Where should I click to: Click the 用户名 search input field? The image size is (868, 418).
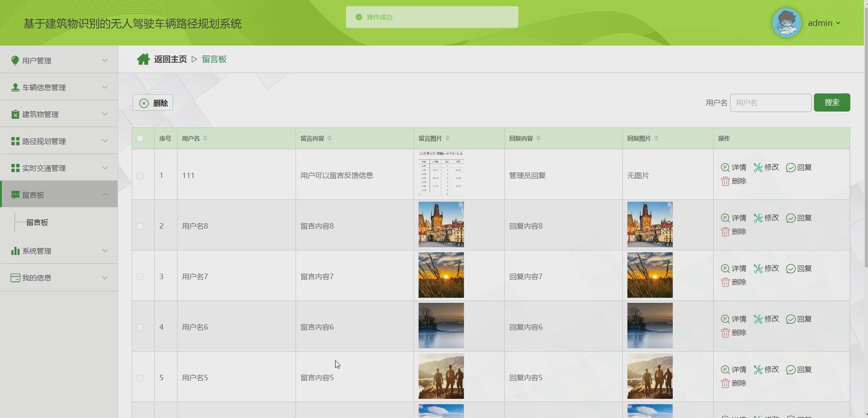pos(770,103)
